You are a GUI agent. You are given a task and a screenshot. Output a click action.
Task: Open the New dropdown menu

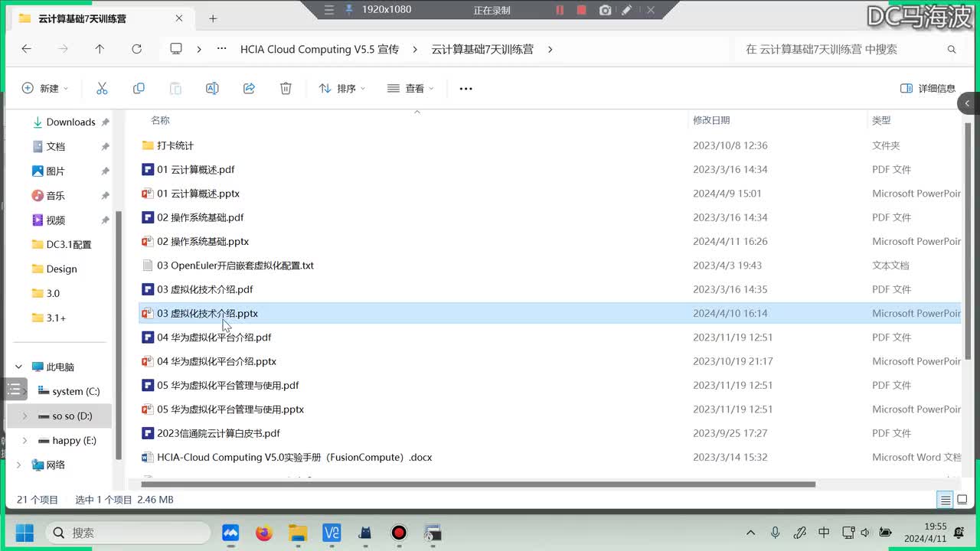45,89
